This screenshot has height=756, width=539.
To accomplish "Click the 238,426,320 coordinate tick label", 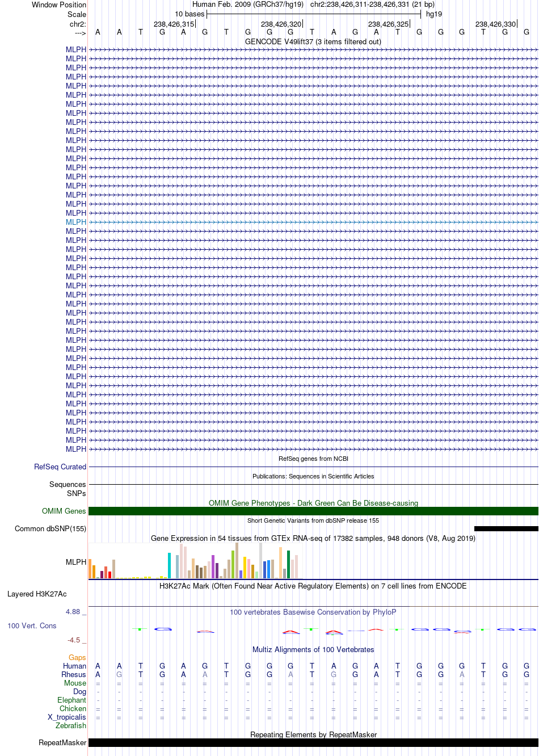I will tap(281, 24).
